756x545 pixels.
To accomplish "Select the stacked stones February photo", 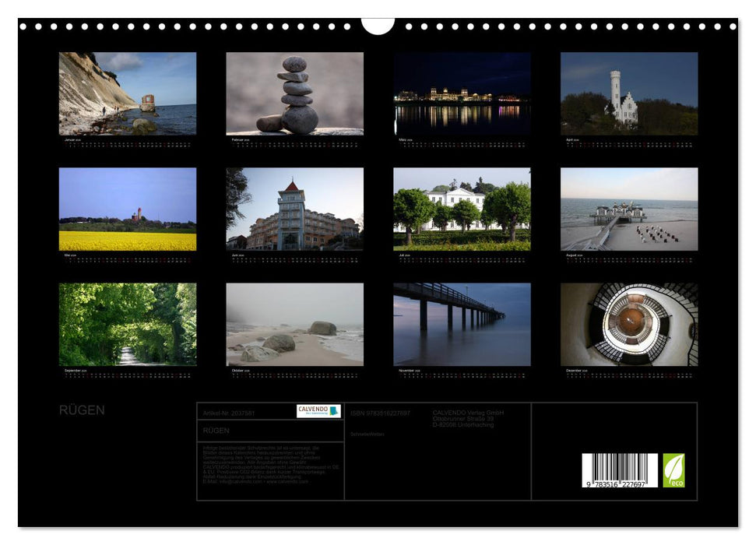I will pos(294,93).
